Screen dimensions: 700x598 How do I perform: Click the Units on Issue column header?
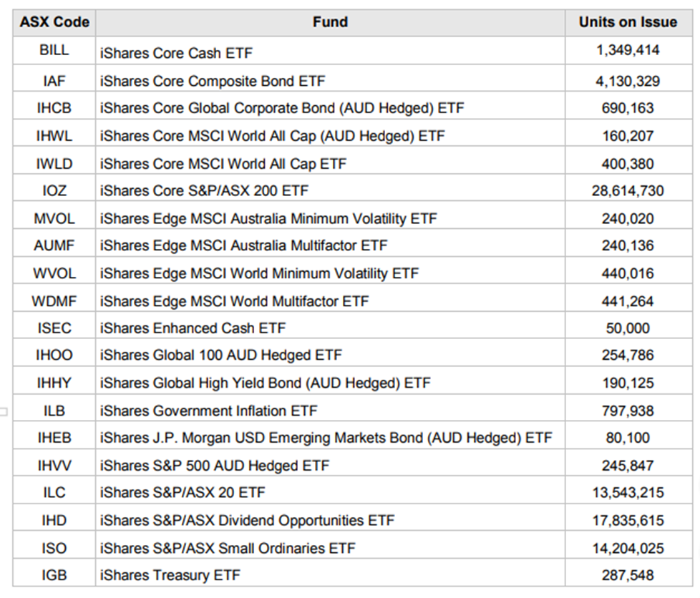[628, 22]
